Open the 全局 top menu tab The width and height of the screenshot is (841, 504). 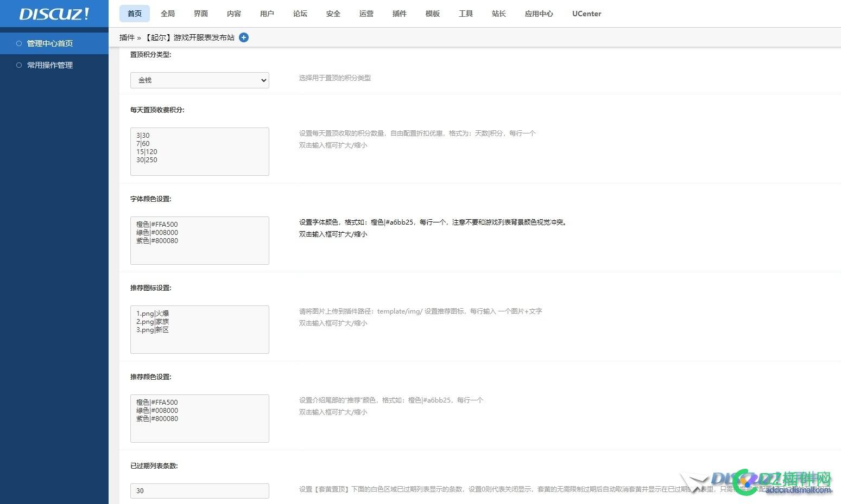[168, 14]
